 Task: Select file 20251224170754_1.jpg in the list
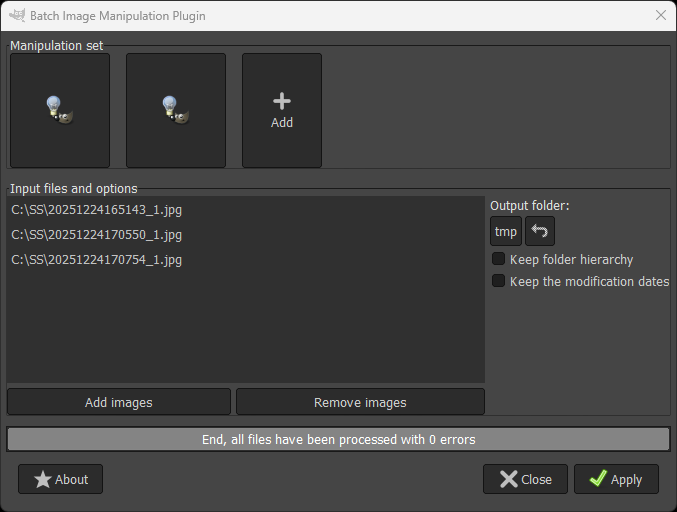click(x=245, y=260)
